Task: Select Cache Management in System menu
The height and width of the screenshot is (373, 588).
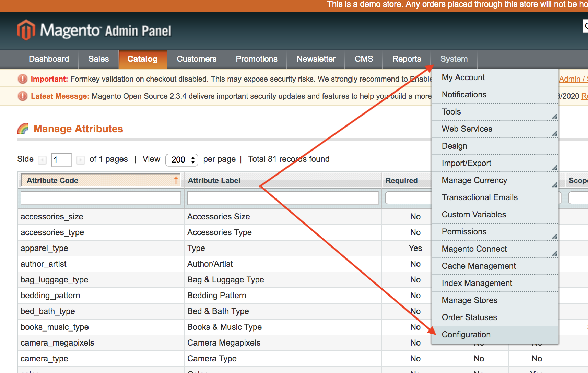Action: tap(479, 266)
